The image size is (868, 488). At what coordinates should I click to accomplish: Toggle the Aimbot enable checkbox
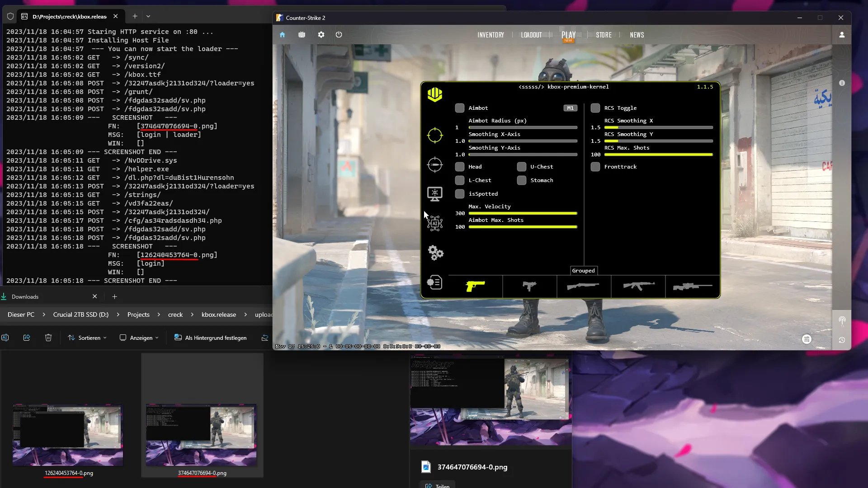459,108
